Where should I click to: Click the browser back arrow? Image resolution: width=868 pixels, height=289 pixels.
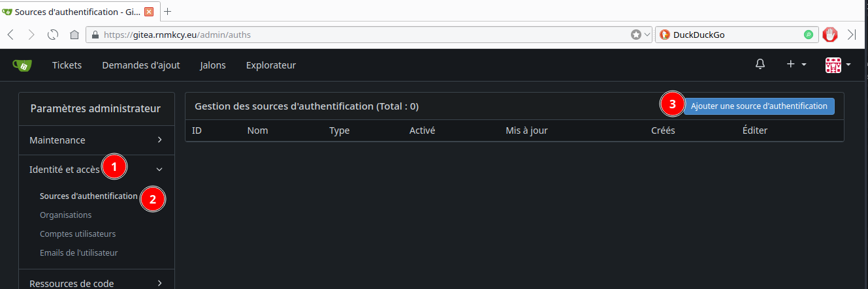click(x=11, y=35)
